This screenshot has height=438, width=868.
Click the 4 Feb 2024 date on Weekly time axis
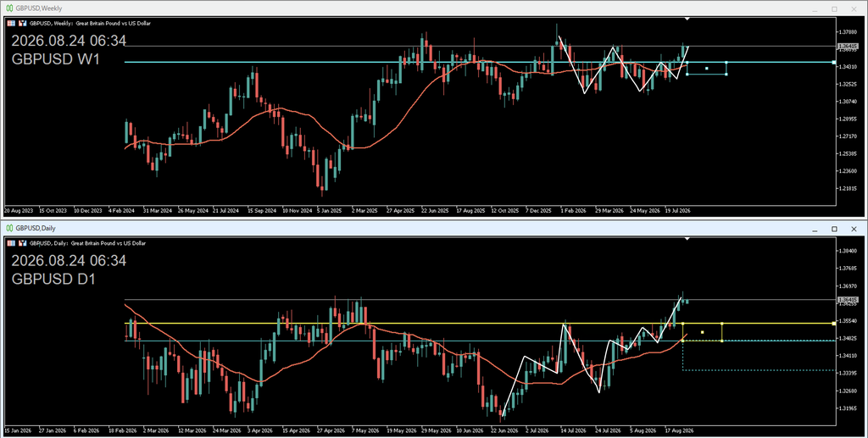[122, 211]
